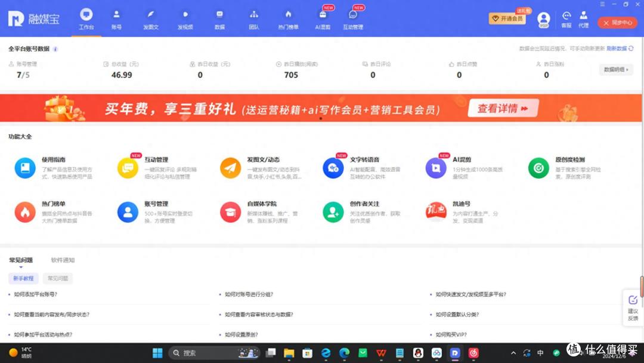Viewport: 644px width, 363px height.
Task: Open the 使用指南 blue book icon
Action: (x=25, y=168)
